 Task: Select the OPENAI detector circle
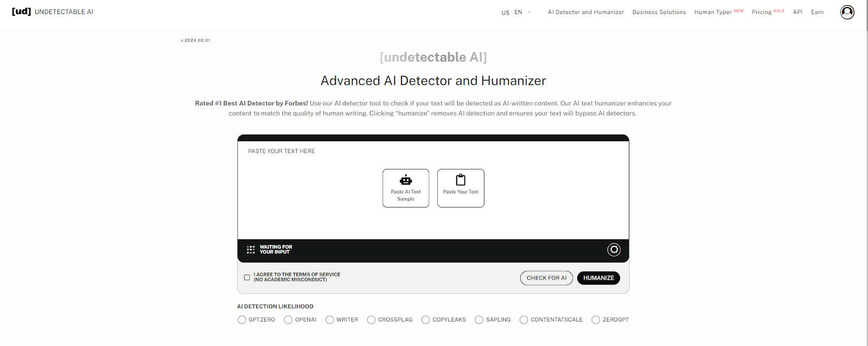pos(288,320)
